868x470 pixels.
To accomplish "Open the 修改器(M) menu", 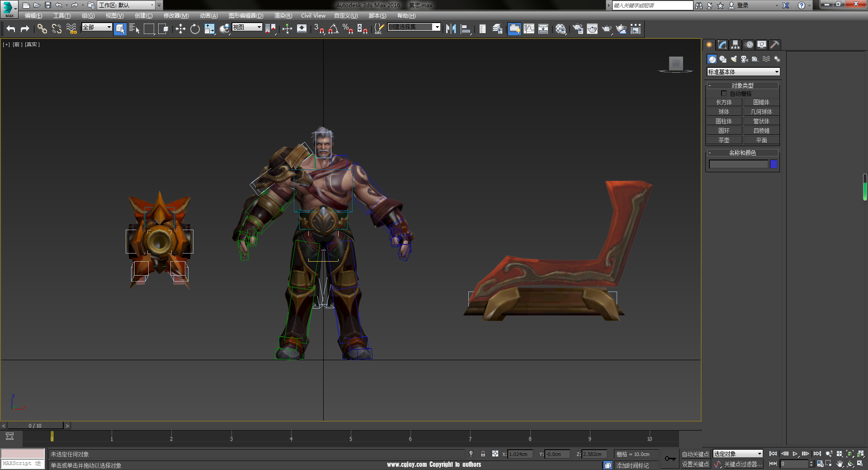I will tap(176, 16).
